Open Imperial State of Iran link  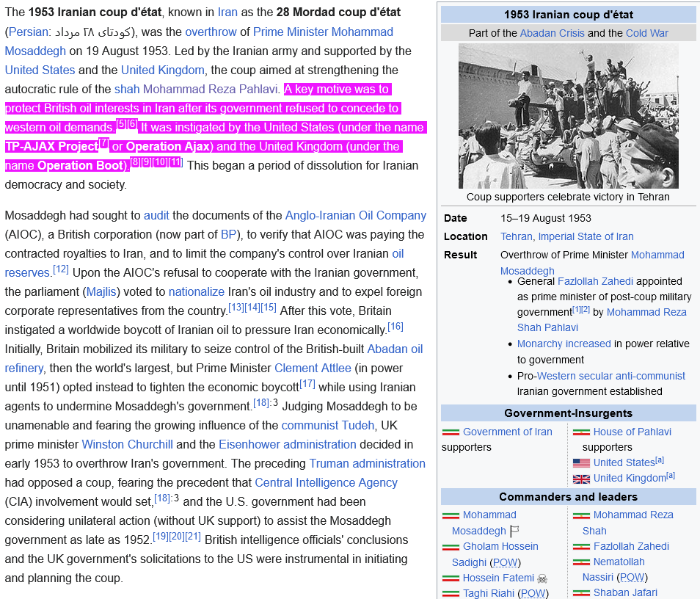click(x=586, y=237)
